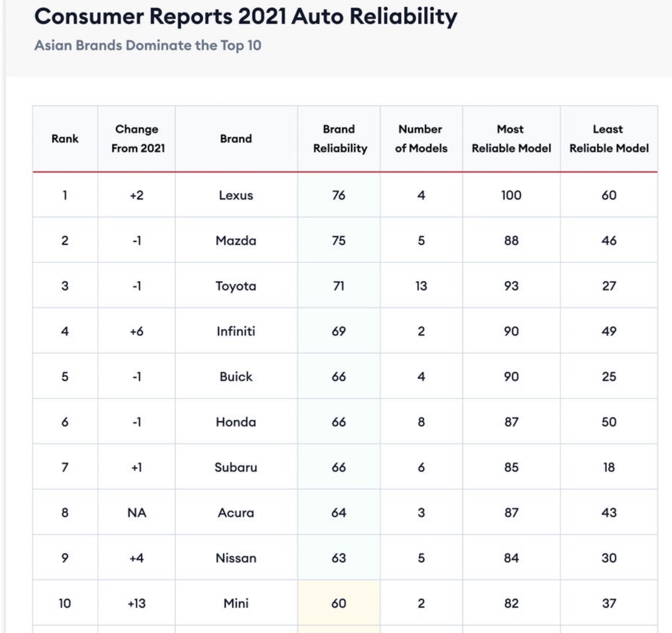Click the Mini brand cell

[236, 603]
